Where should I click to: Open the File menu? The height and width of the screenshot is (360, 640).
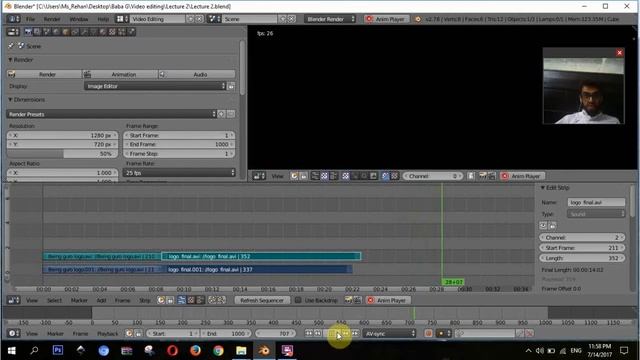31,19
